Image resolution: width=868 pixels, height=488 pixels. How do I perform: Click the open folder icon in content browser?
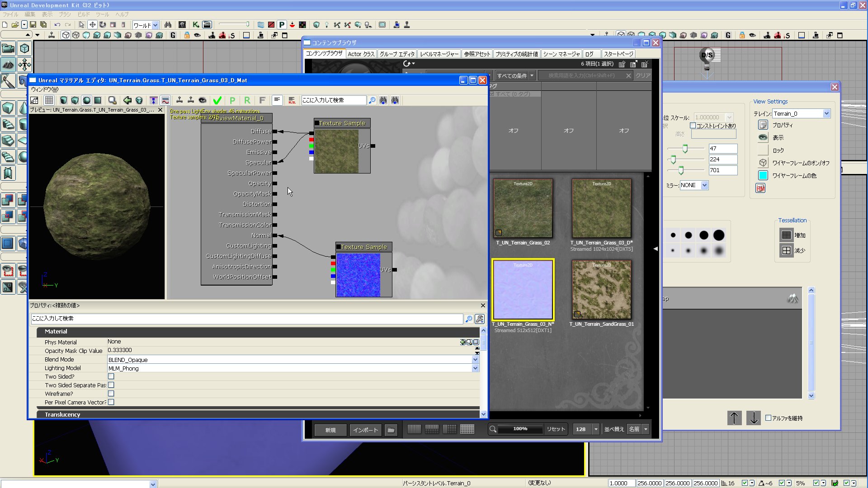[391, 430]
